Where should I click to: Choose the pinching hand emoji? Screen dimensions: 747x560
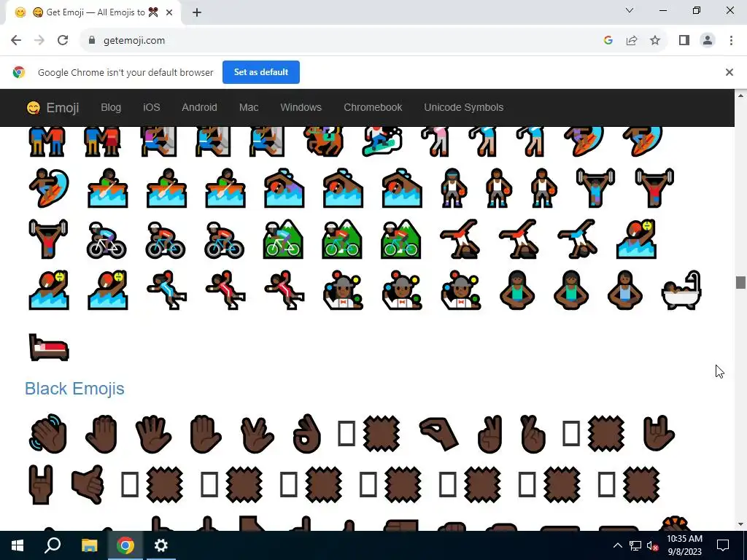(438, 434)
